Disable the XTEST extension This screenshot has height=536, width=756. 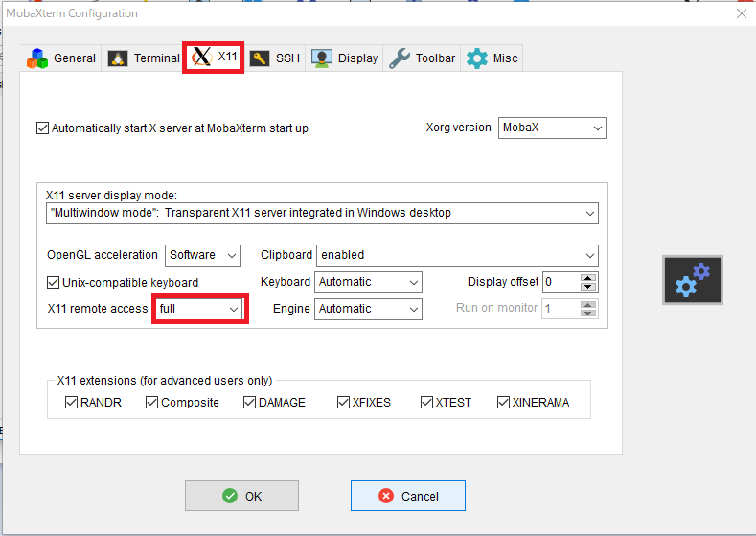pos(426,402)
